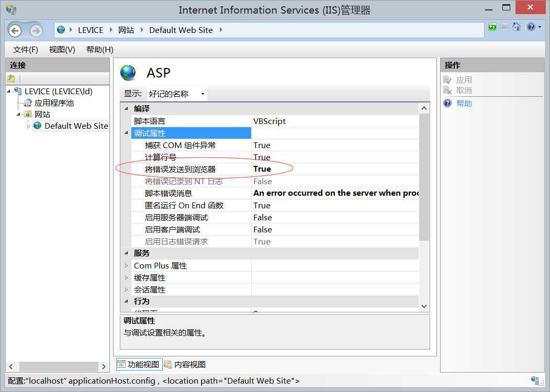The height and width of the screenshot is (392, 550).
Task: Click the VBScript value of 脚本语言
Action: tap(270, 121)
